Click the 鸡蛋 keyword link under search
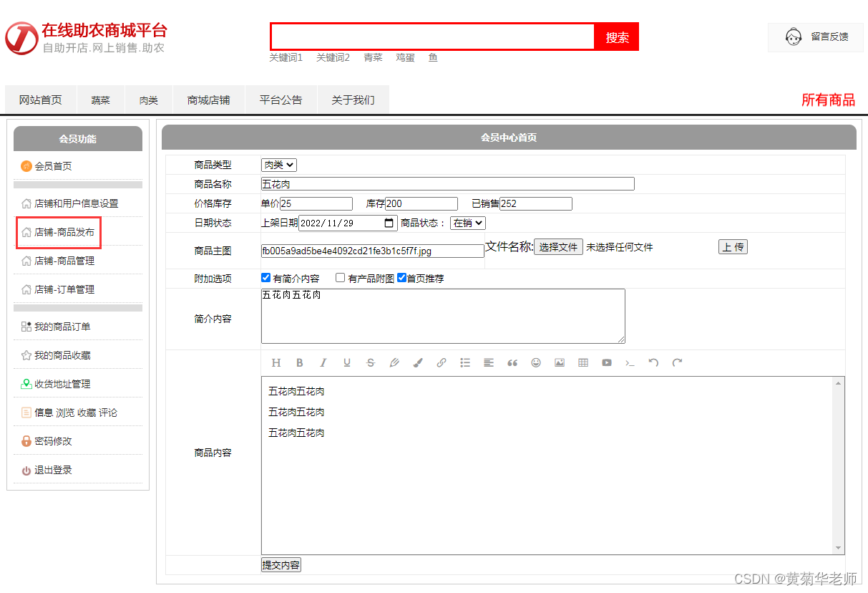 [404, 58]
